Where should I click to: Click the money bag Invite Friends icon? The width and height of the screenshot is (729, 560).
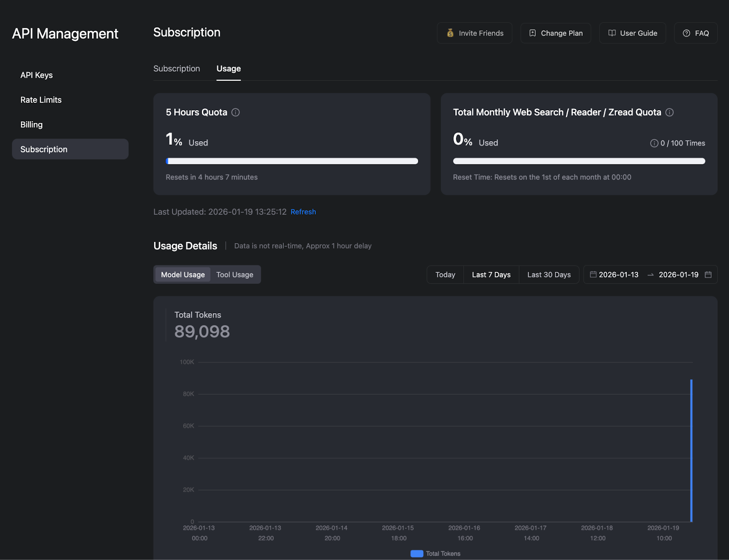[x=450, y=33]
